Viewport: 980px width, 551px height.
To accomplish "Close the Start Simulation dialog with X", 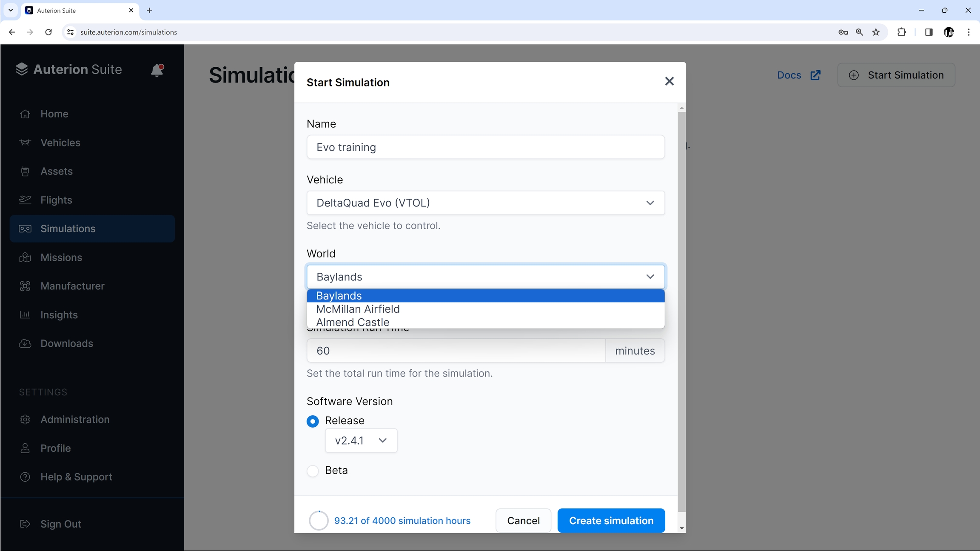I will coord(669,81).
